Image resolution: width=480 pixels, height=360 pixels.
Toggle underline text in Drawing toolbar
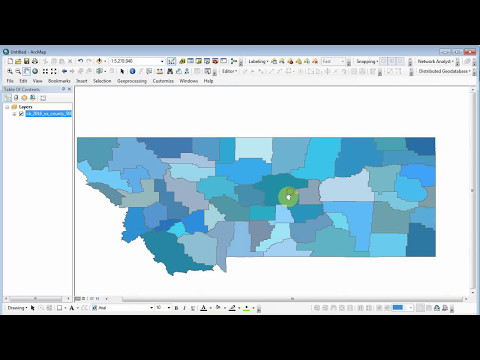(x=193, y=308)
